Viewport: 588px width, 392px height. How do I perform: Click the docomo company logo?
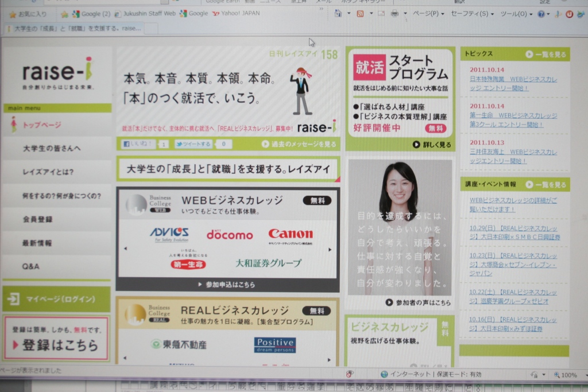point(230,235)
